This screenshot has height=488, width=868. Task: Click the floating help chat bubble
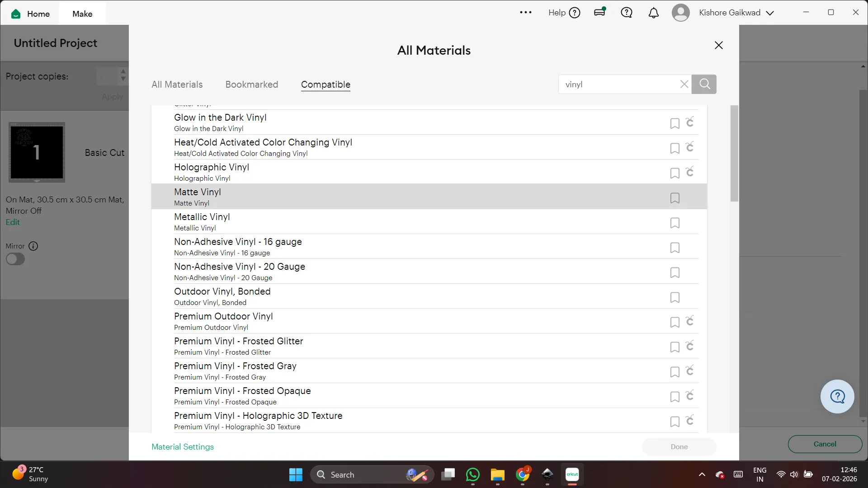pos(837,396)
